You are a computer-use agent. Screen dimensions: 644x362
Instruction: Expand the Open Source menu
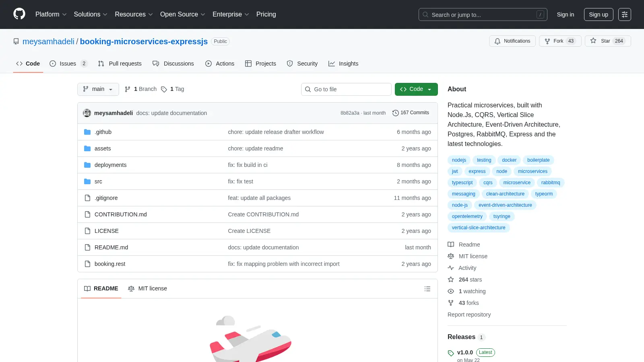click(183, 14)
